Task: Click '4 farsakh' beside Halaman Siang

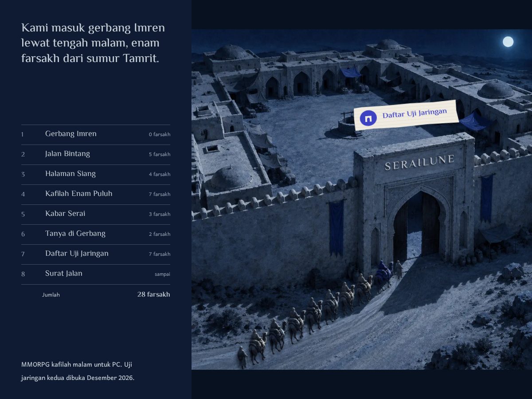Action: (160, 174)
